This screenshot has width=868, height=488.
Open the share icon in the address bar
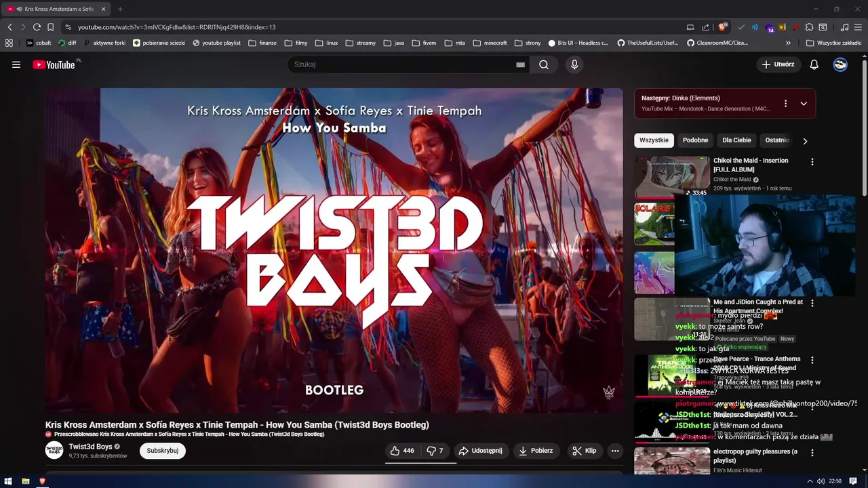pos(705,27)
